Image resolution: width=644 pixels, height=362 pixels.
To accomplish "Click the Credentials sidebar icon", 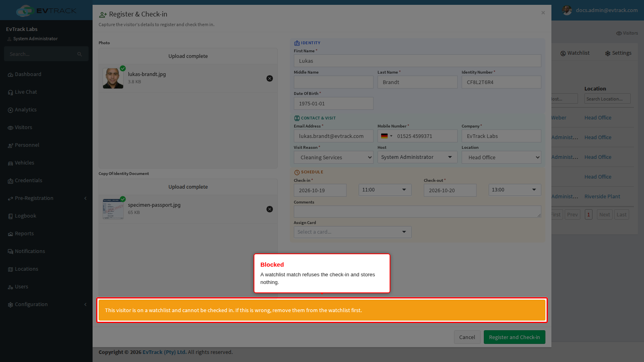I will tap(10, 181).
